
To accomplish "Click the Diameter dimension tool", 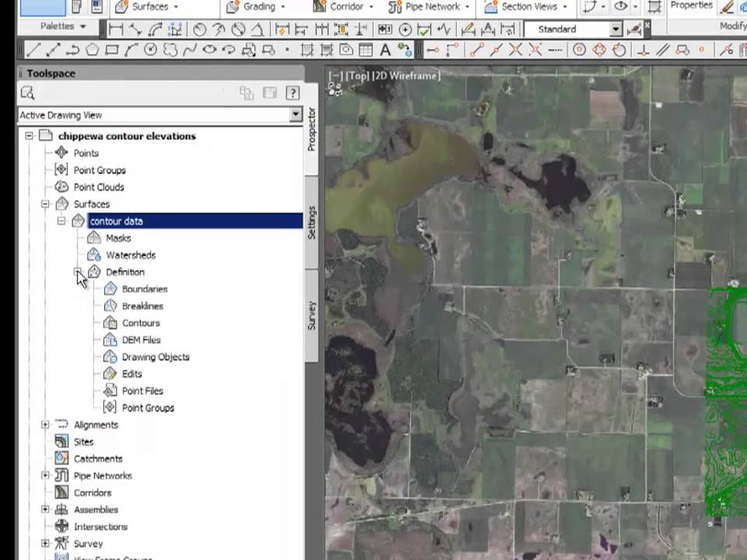I will click(238, 30).
